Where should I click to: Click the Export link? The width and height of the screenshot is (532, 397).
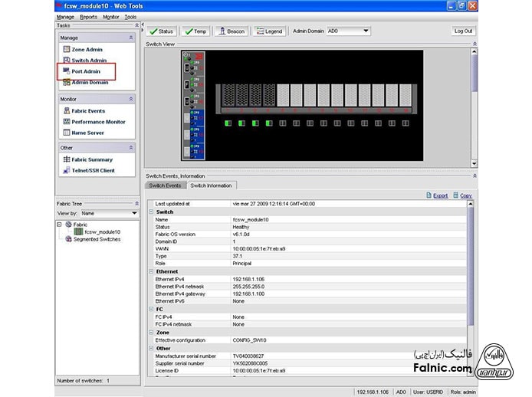point(440,195)
